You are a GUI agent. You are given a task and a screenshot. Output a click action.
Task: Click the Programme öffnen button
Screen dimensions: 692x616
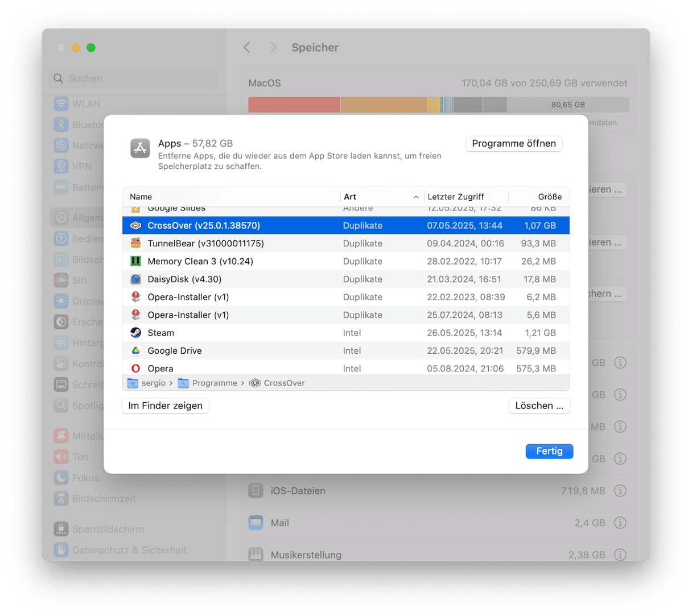click(514, 143)
